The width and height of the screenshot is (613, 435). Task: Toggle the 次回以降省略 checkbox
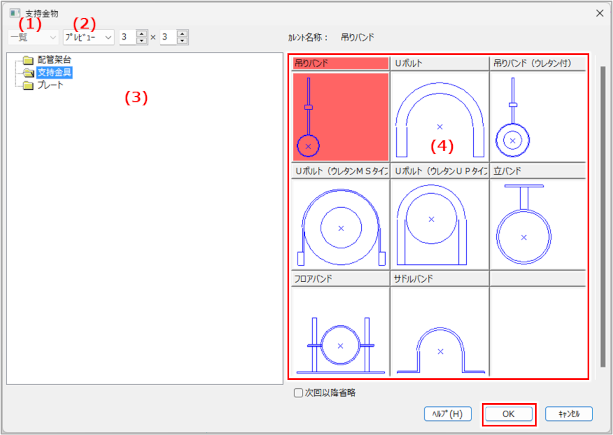pyautogui.click(x=299, y=393)
